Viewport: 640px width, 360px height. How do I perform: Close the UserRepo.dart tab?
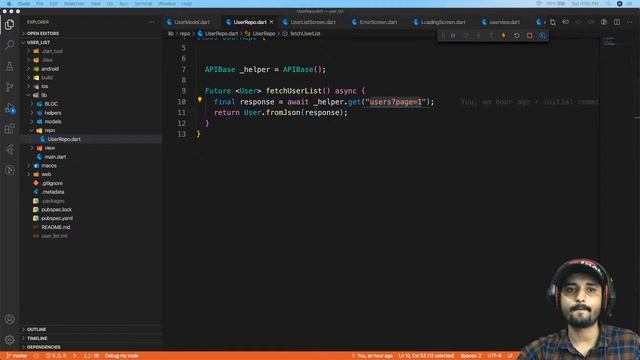tap(271, 22)
